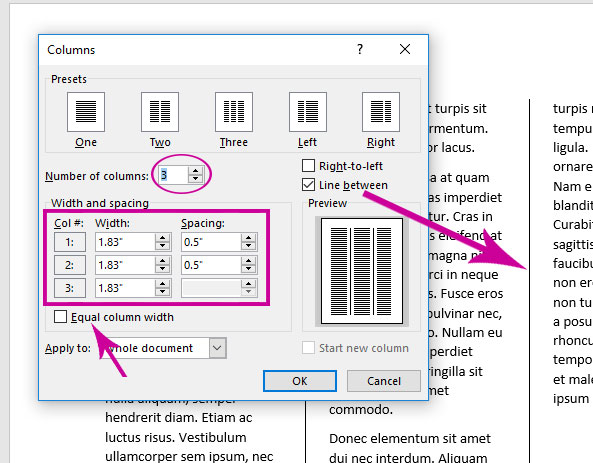Open the dialog help question mark
This screenshot has width=593, height=463.
[x=360, y=49]
